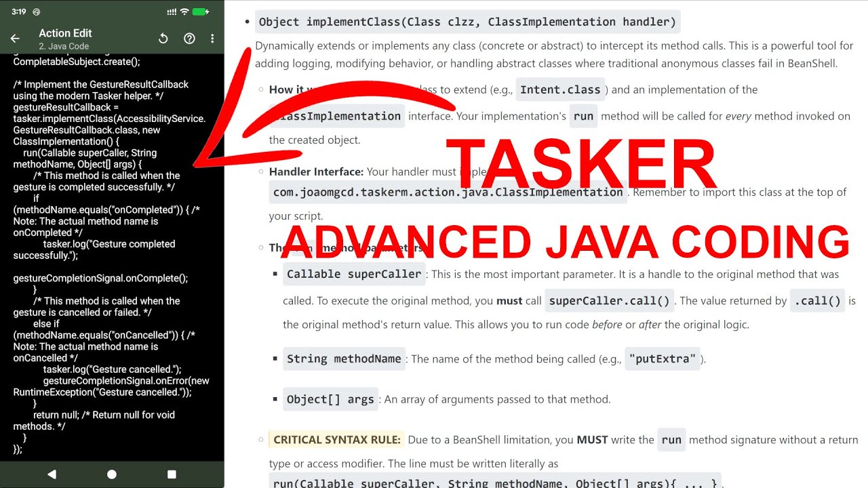Image resolution: width=868 pixels, height=488 pixels.
Task: Click the '"putExtra"' example code
Action: (x=663, y=359)
